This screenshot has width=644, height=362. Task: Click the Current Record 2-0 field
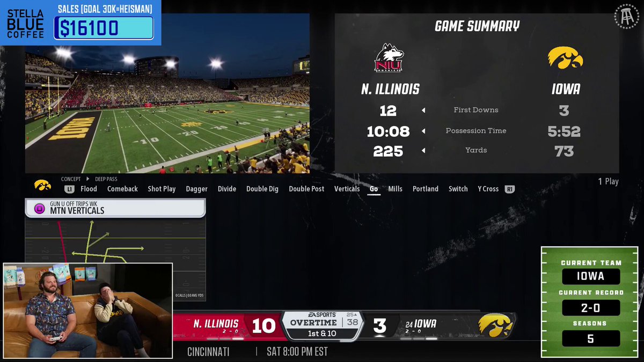tap(591, 308)
